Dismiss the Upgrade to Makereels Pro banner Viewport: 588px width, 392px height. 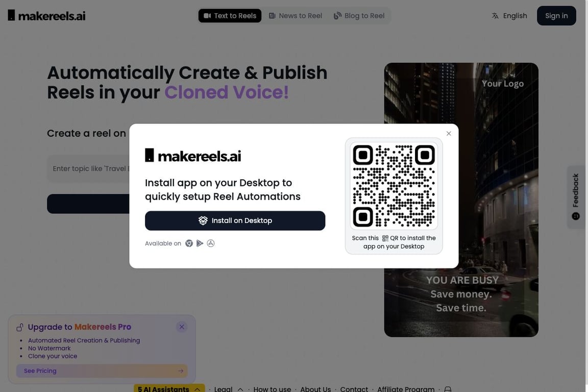click(x=182, y=327)
